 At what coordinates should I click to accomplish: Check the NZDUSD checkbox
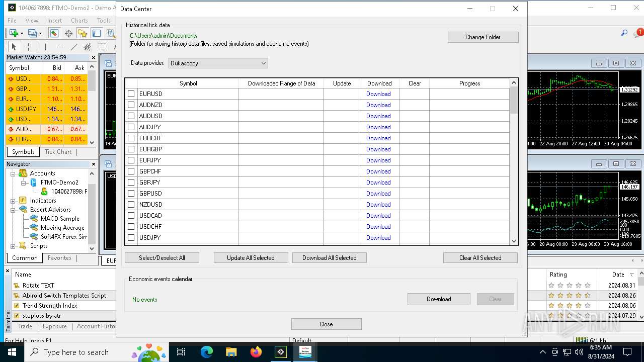[x=131, y=205]
